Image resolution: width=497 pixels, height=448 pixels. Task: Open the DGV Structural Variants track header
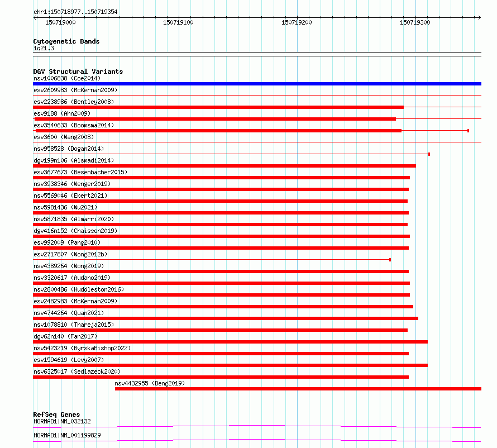click(x=78, y=72)
